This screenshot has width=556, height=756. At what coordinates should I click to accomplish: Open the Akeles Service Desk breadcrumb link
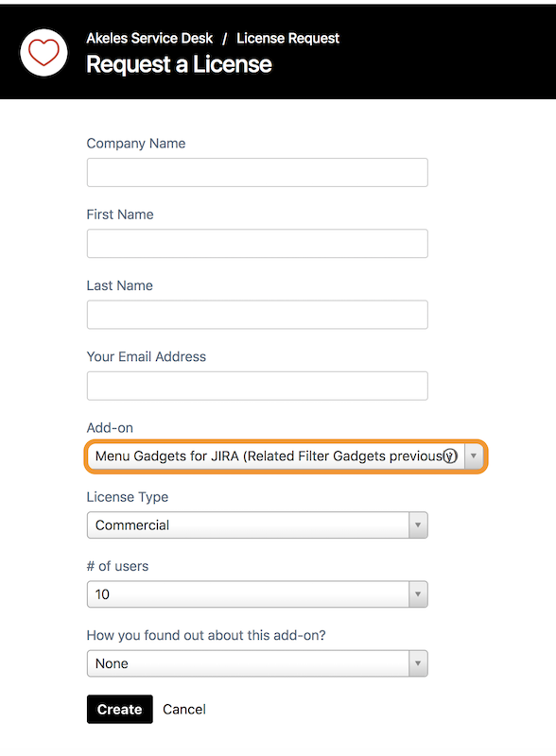coord(149,38)
